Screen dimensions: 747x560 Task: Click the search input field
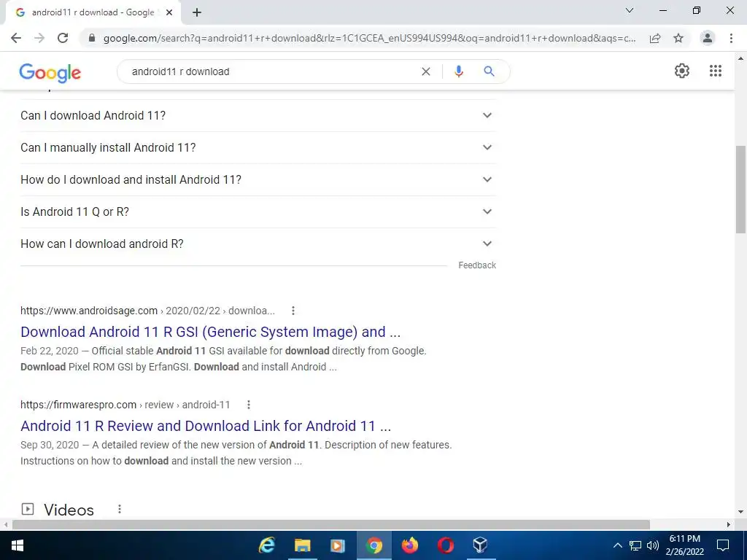(271, 71)
